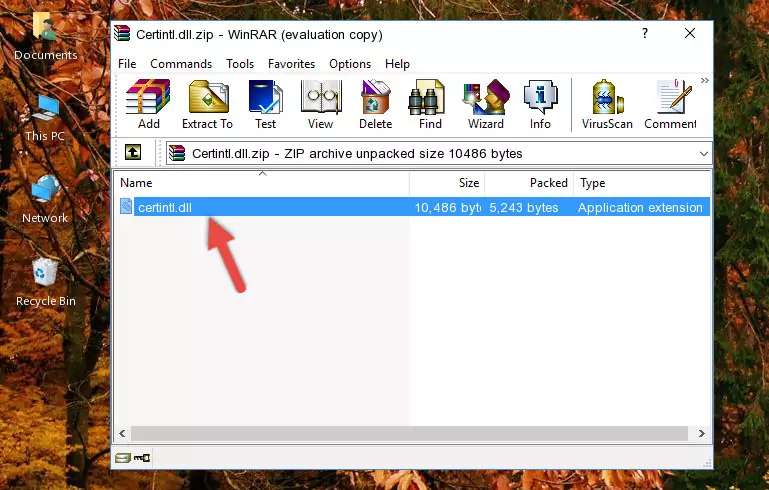The width and height of the screenshot is (769, 490).
Task: Run the Test archive tool
Action: (265, 104)
